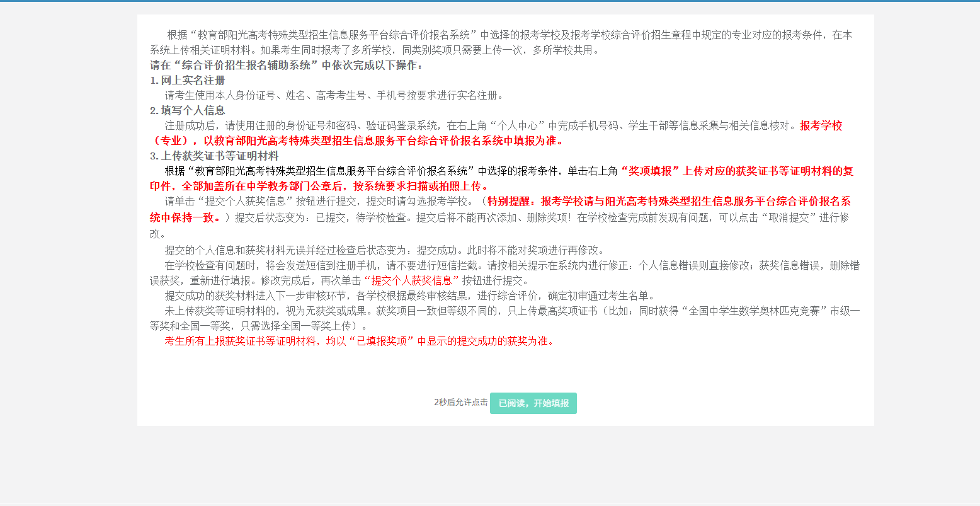
Task: Click the red 特别提醒 warning text
Action: click(x=668, y=202)
